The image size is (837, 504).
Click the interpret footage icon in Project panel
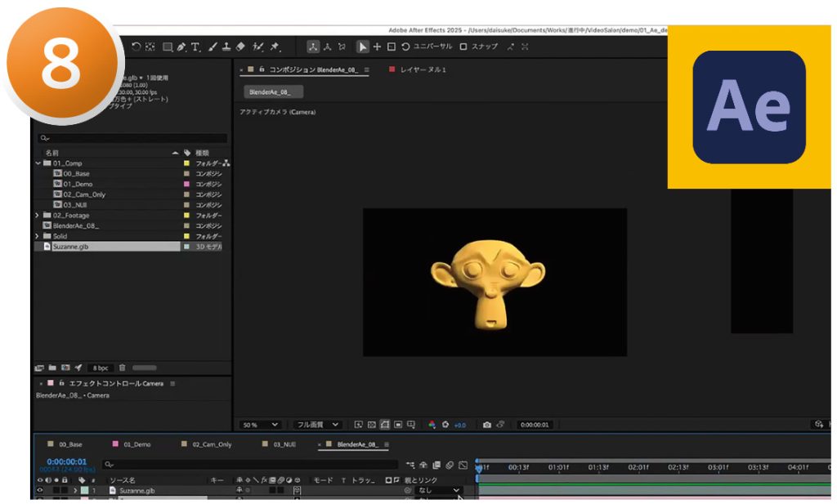(x=39, y=368)
